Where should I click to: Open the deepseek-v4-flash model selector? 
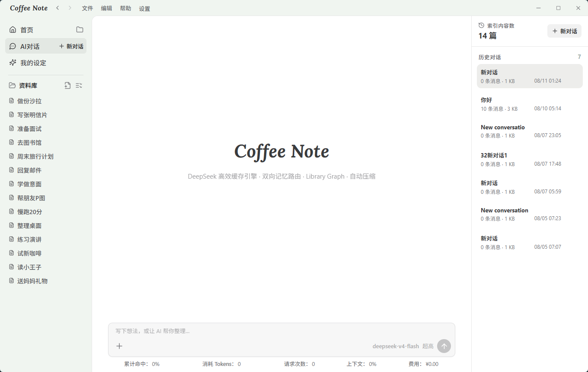click(396, 346)
